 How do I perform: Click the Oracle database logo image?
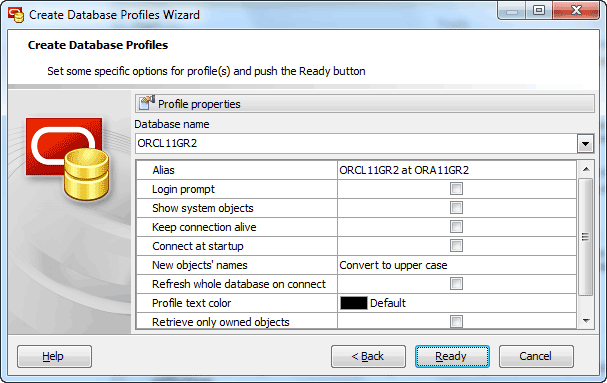point(68,159)
